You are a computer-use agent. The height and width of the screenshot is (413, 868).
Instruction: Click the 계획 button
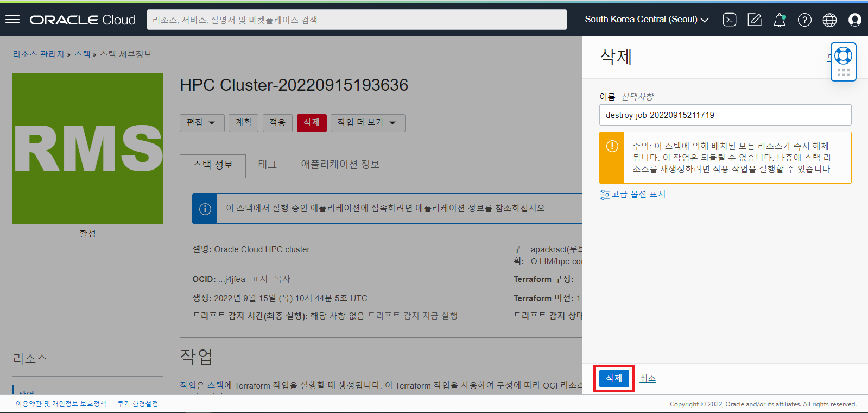243,123
